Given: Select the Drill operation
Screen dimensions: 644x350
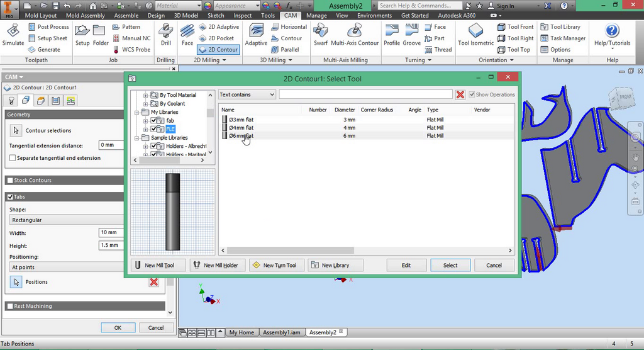Looking at the screenshot, I should click(x=166, y=35).
